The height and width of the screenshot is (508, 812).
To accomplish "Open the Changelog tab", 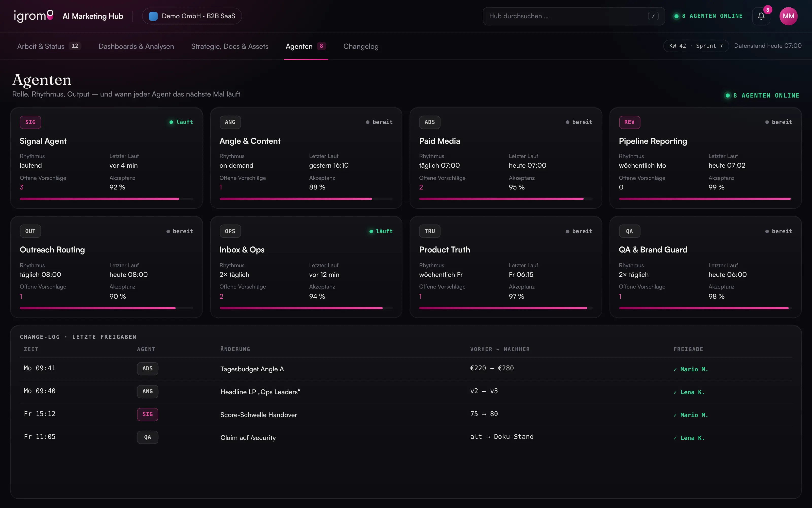I will coord(361,46).
